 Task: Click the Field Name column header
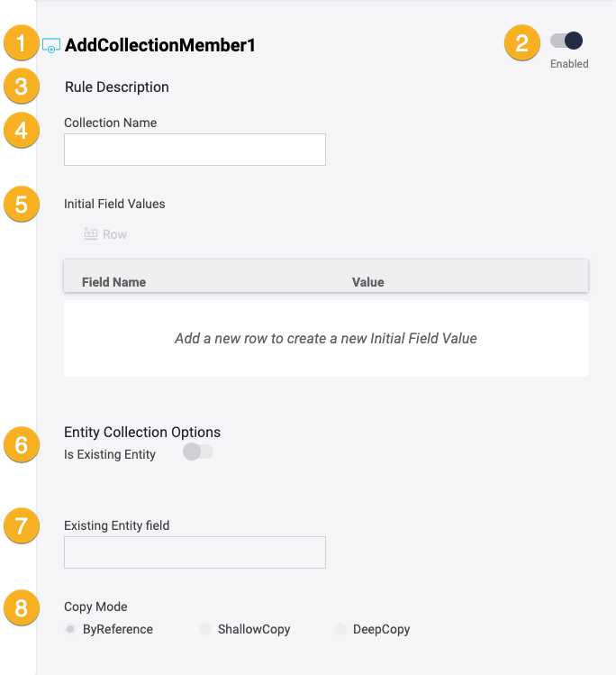[x=113, y=282]
